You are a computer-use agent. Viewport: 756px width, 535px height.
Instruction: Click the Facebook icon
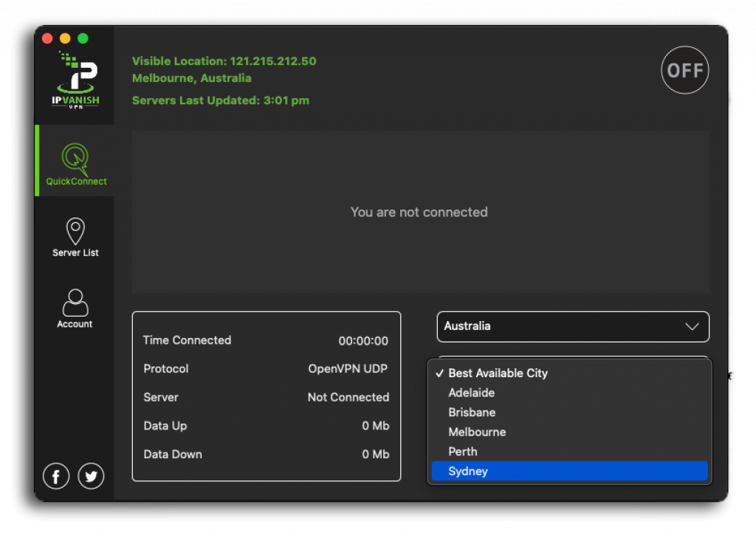(x=56, y=476)
